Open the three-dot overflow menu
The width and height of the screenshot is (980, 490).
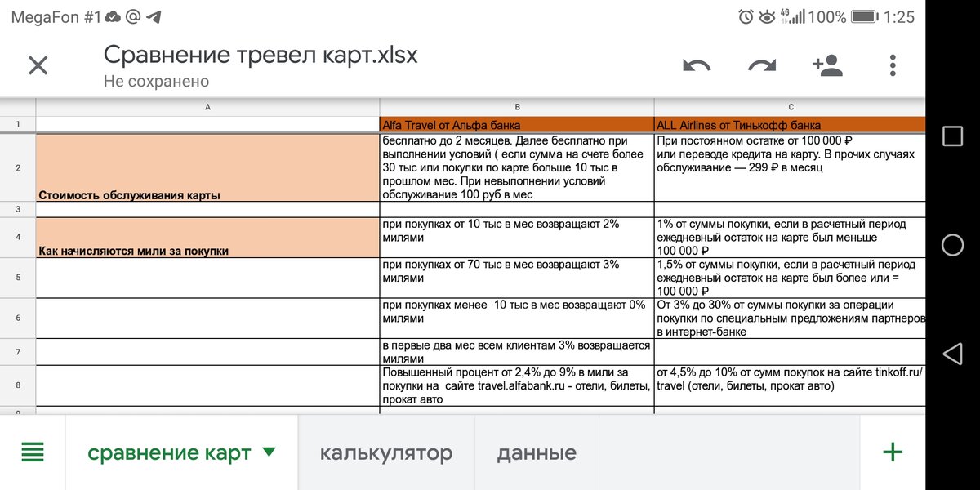point(893,65)
